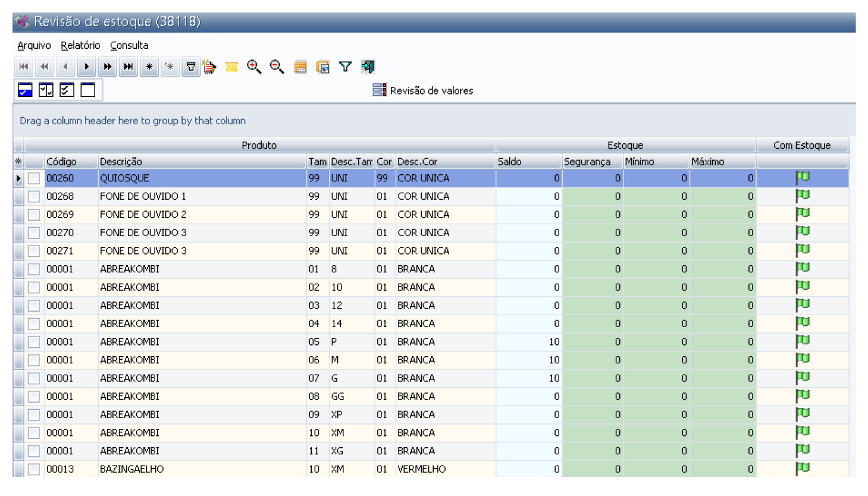Go to the next record arrow

[x=86, y=67]
